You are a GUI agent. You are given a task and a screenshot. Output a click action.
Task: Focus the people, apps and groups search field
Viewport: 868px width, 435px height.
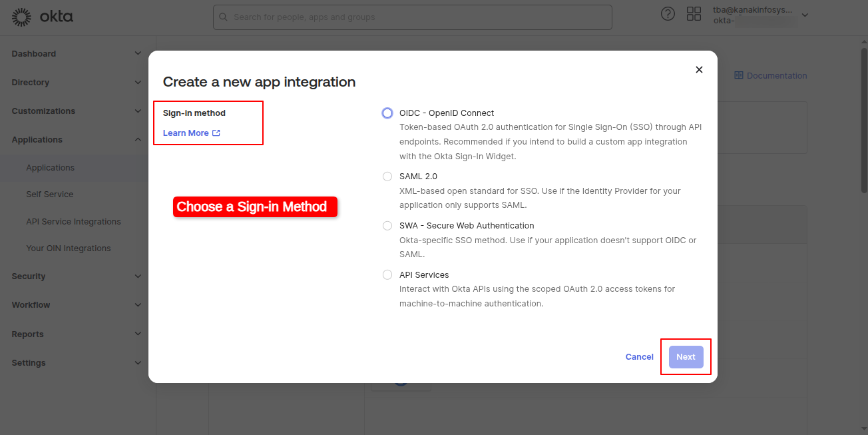pyautogui.click(x=412, y=17)
